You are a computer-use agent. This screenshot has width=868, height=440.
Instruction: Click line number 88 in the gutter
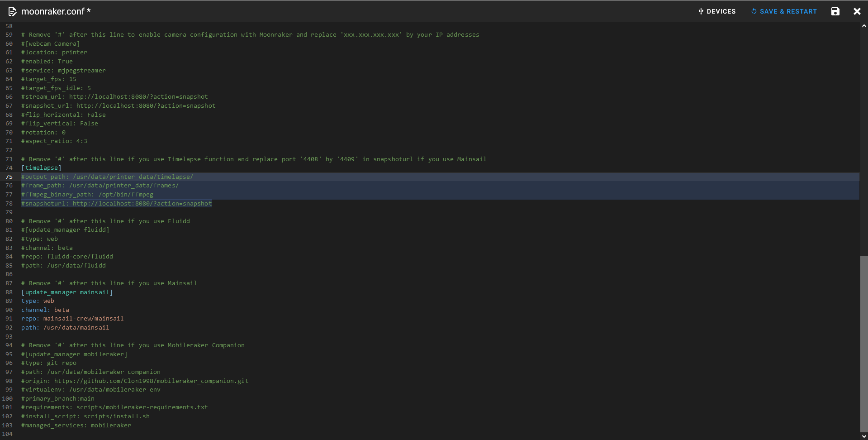point(9,292)
